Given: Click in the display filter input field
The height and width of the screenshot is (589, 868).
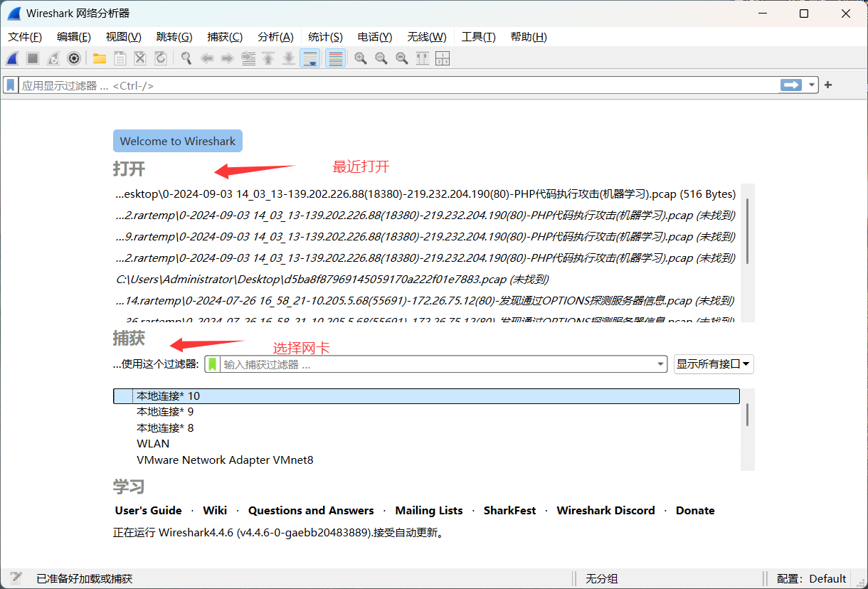Looking at the screenshot, I should click(x=398, y=85).
